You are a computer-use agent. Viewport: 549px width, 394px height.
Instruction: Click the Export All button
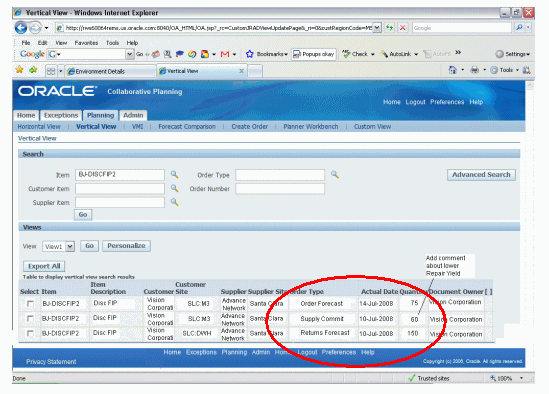tap(44, 266)
